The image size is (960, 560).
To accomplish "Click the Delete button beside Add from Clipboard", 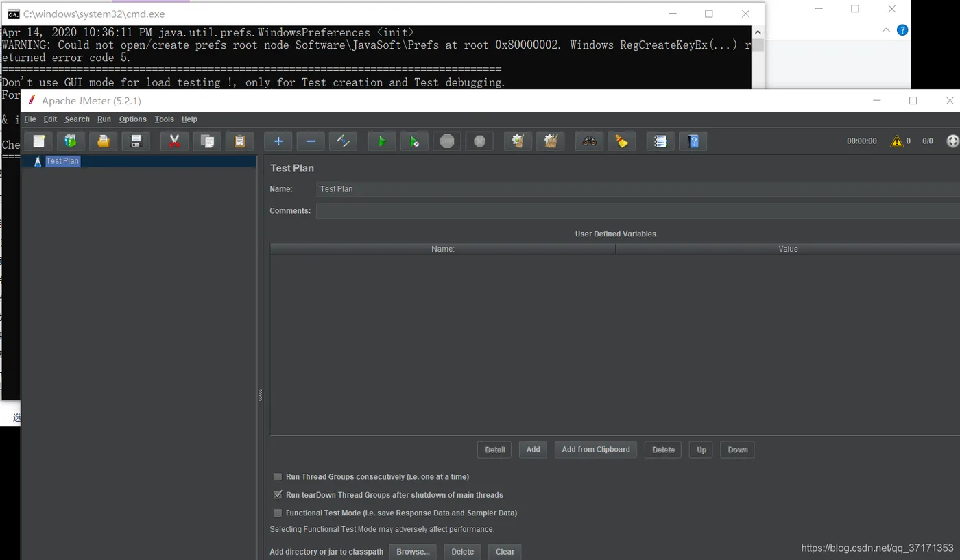I will pyautogui.click(x=663, y=450).
